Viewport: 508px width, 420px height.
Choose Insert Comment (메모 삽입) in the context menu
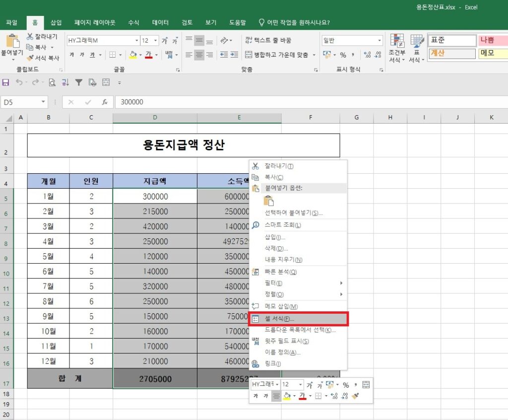[x=298, y=306]
